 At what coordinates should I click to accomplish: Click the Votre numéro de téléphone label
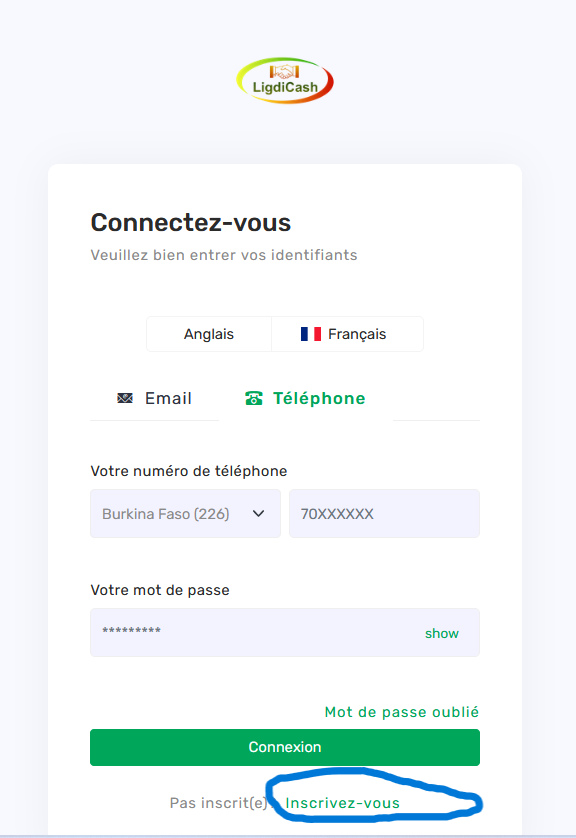(x=189, y=471)
